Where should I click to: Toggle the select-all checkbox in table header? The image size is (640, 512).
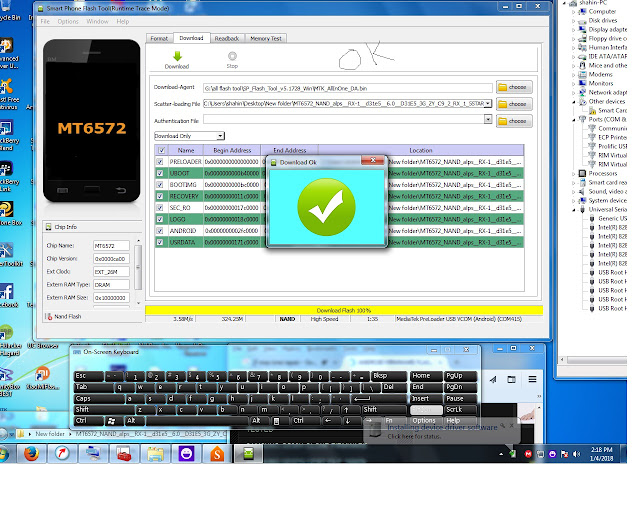pos(162,150)
